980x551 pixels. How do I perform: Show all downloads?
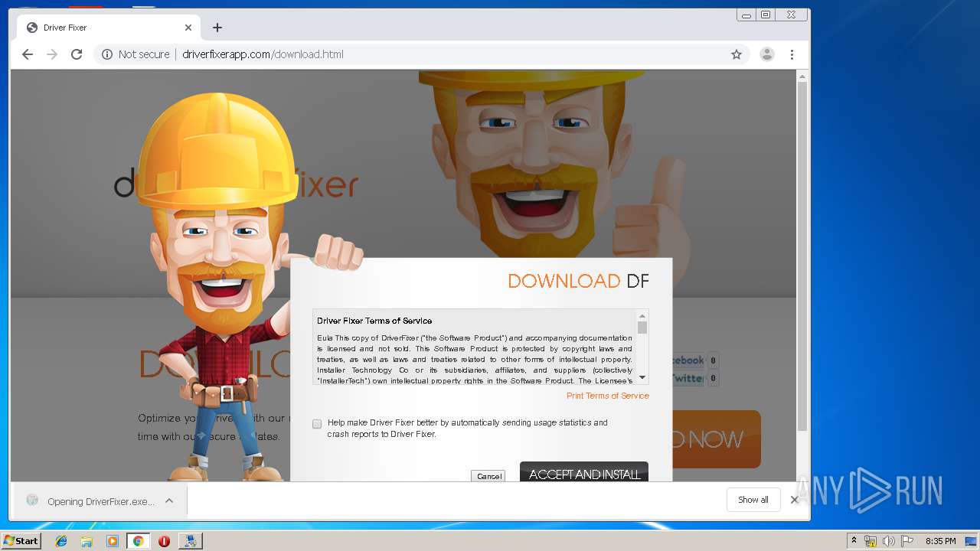pos(753,500)
